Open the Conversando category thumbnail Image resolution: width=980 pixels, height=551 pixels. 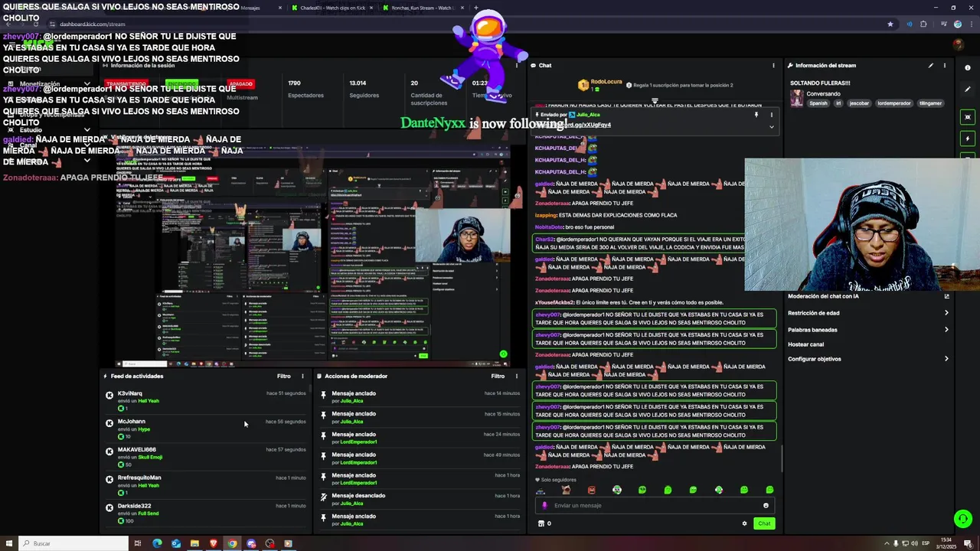click(x=797, y=98)
